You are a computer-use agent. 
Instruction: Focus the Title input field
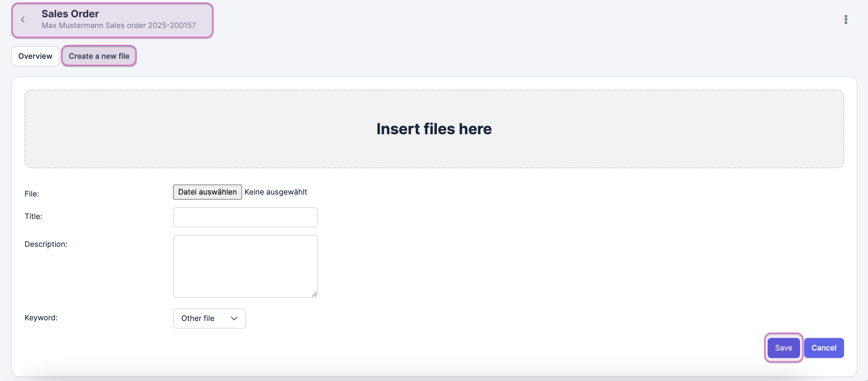pyautogui.click(x=245, y=217)
